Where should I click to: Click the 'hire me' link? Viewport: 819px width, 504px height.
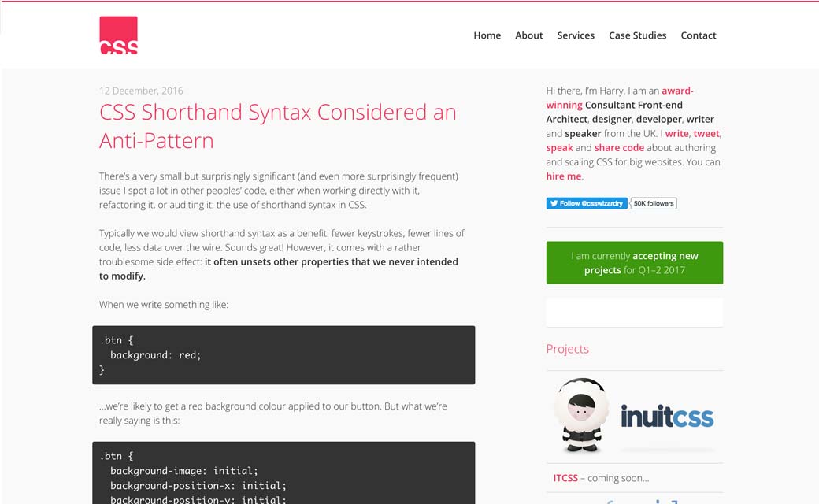[x=563, y=176]
